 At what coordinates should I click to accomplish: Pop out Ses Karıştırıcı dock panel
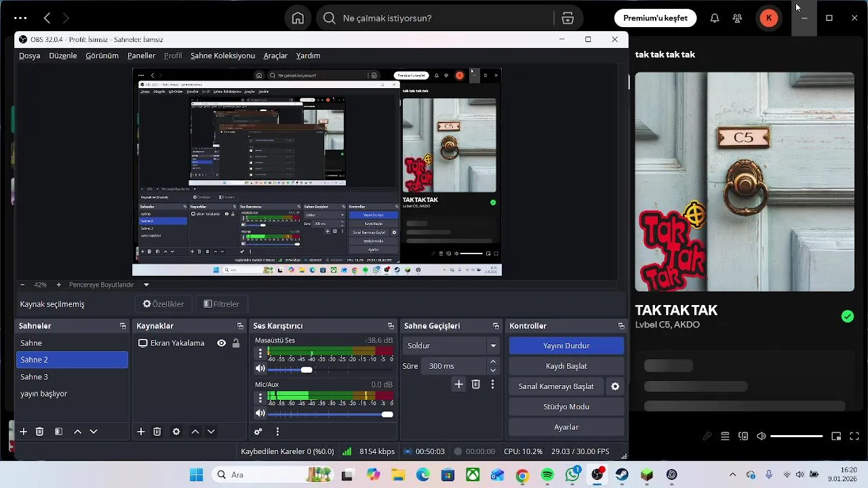[x=391, y=326]
